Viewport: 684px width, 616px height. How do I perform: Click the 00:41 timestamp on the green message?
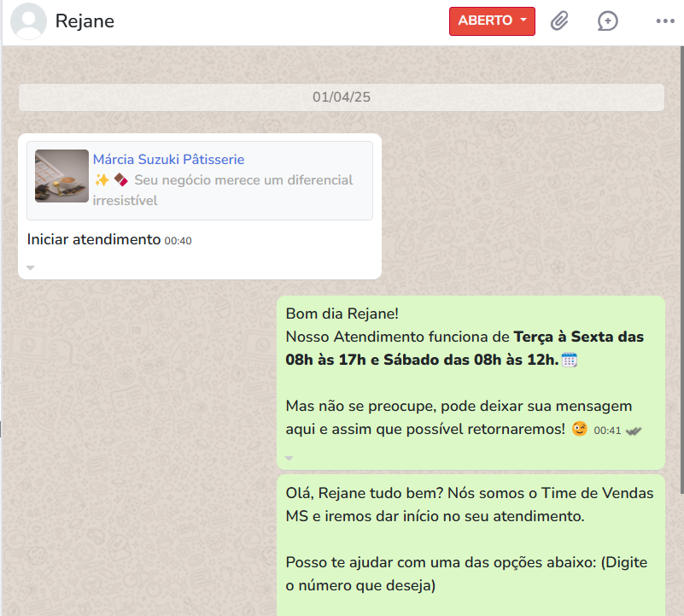coord(607,431)
